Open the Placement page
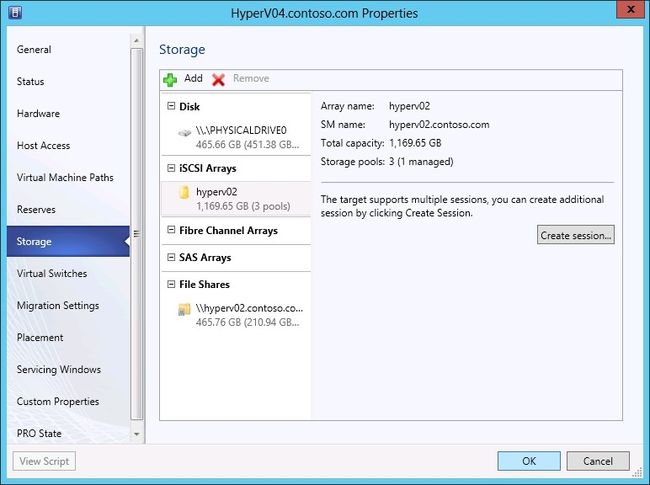Screen dimensions: 650x485 tap(68, 337)
